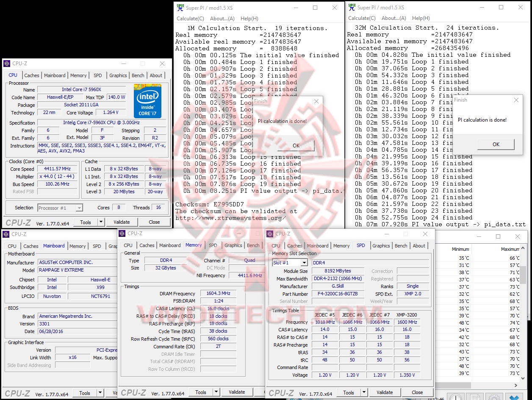Image resolution: width=532 pixels, height=400 pixels.
Task: Open Graphics tab in the CPU-Z Memory window
Action: click(233, 245)
